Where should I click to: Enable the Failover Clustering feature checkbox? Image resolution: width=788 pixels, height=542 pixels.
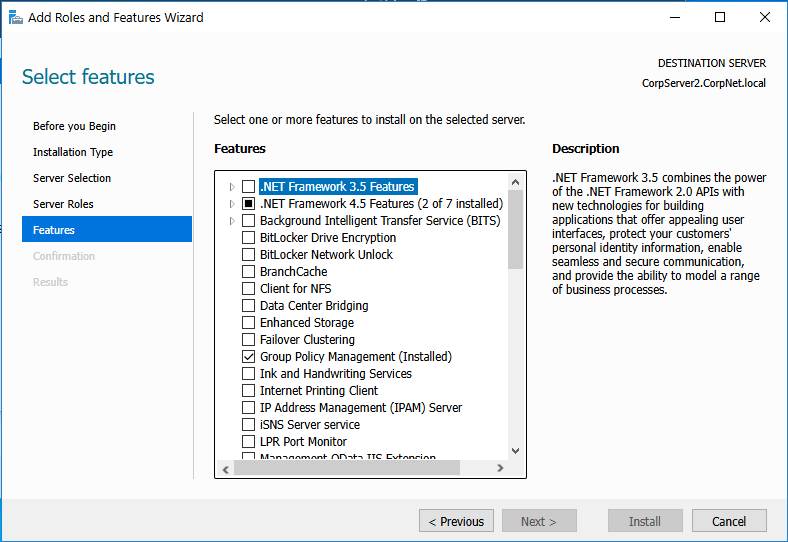tap(248, 340)
